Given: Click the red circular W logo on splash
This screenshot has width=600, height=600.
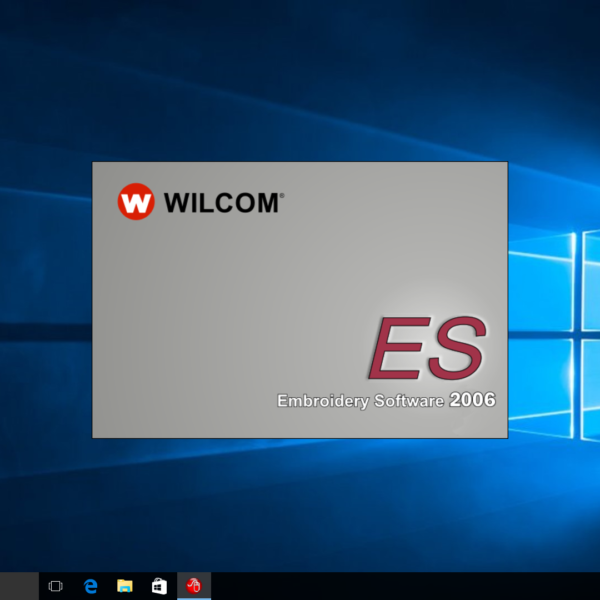Looking at the screenshot, I should pos(135,202).
